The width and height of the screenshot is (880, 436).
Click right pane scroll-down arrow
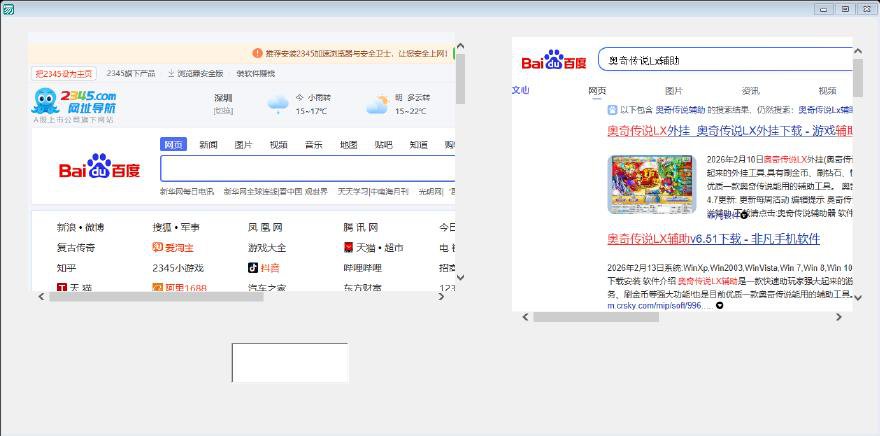[858, 296]
